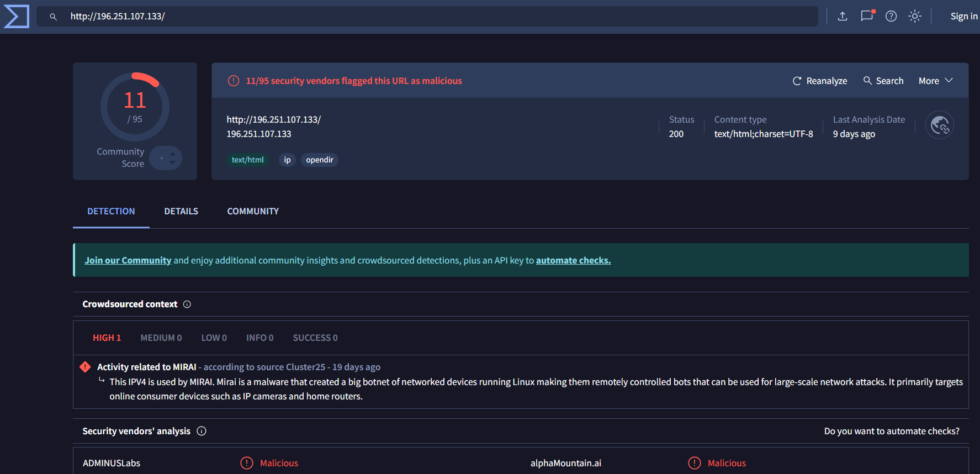This screenshot has height=474, width=980.
Task: Click the Activity related to MIRAI heading
Action: coord(147,367)
